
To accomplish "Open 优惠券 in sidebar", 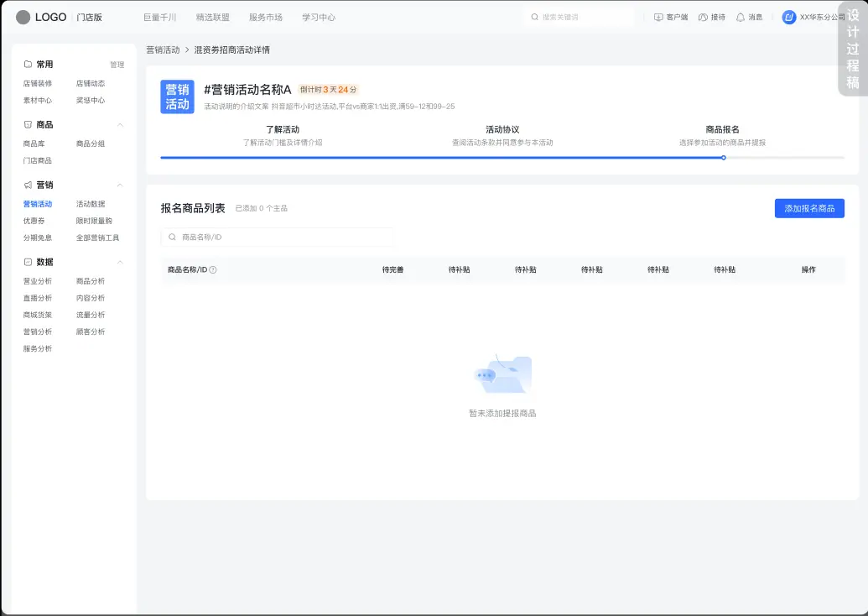I will (34, 221).
